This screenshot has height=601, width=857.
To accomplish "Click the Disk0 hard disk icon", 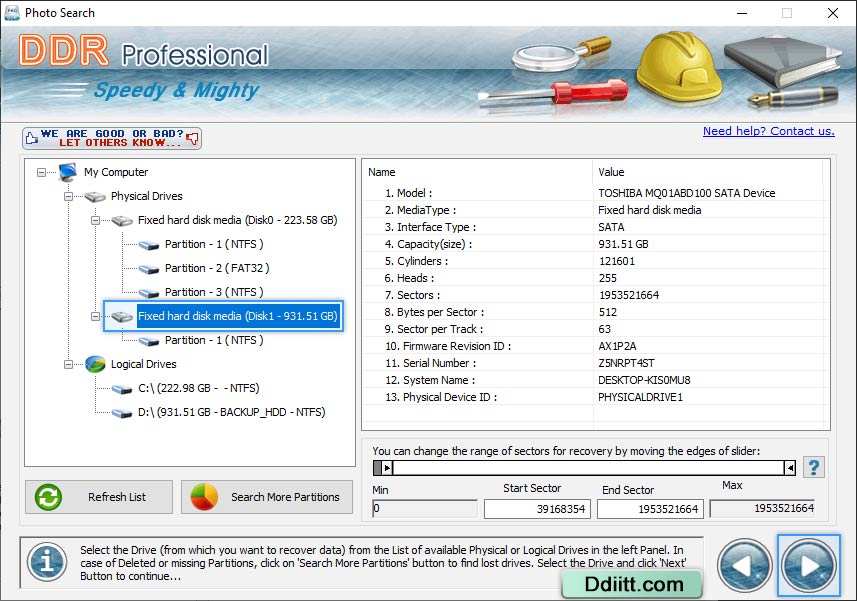I will (122, 221).
